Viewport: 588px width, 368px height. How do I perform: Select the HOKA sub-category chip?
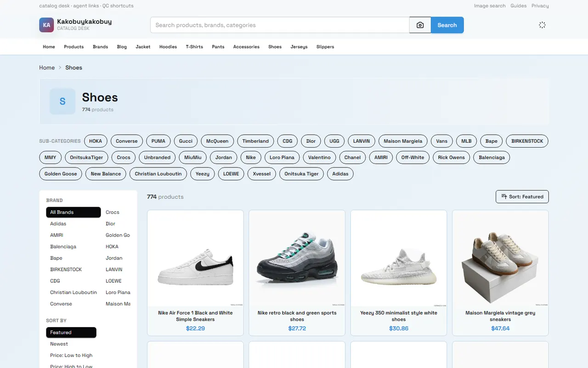(96, 141)
